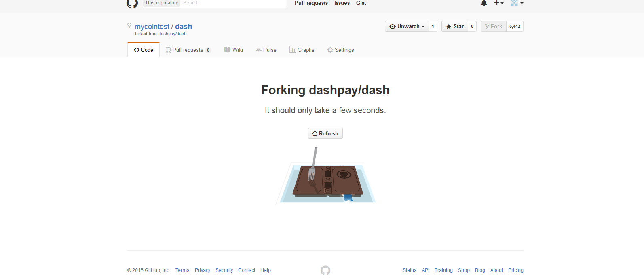This screenshot has width=644, height=280.
Task: Switch to the Code tab
Action: 144,50
